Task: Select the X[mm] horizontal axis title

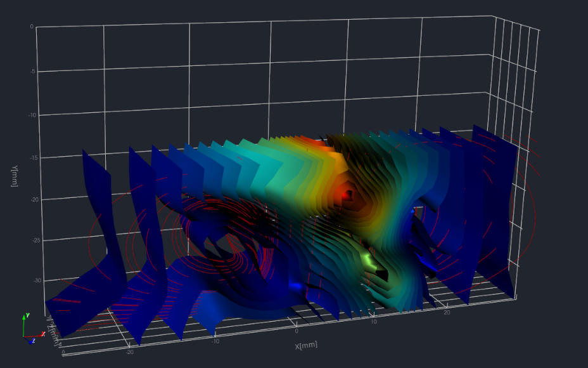Action: 305,345
